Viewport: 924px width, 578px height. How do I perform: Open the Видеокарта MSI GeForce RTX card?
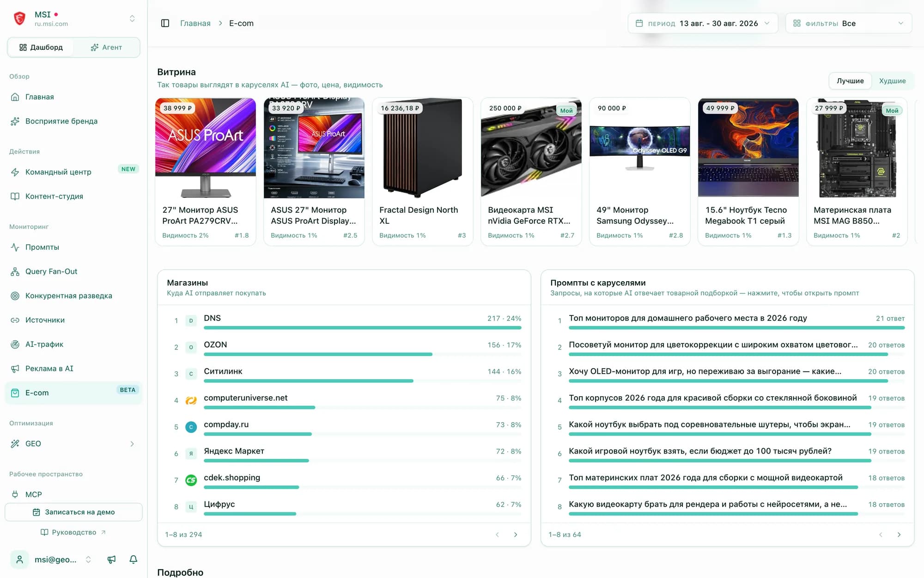(x=531, y=172)
